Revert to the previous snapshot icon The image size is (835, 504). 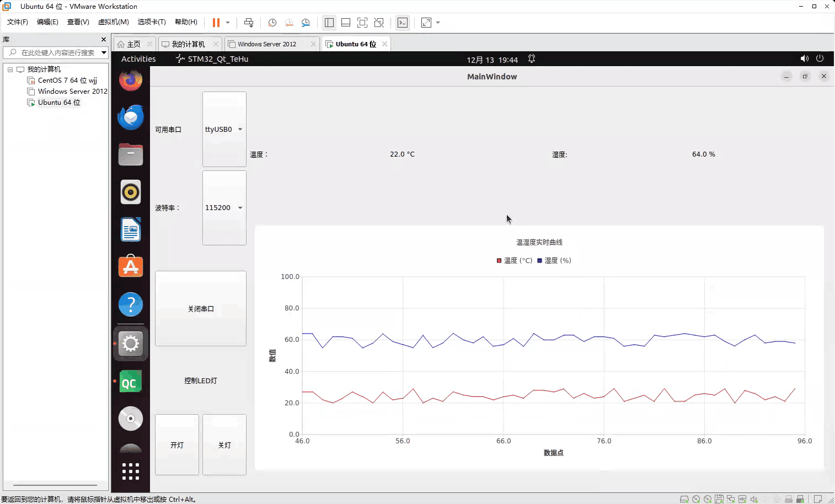pyautogui.click(x=289, y=23)
